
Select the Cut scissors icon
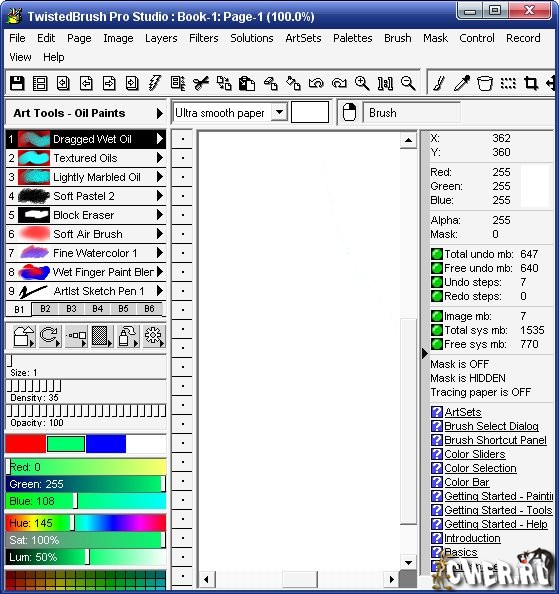click(201, 83)
